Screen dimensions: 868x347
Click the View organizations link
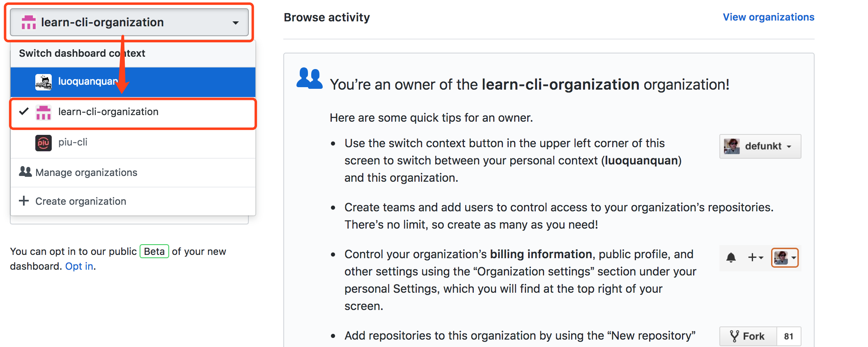point(768,17)
